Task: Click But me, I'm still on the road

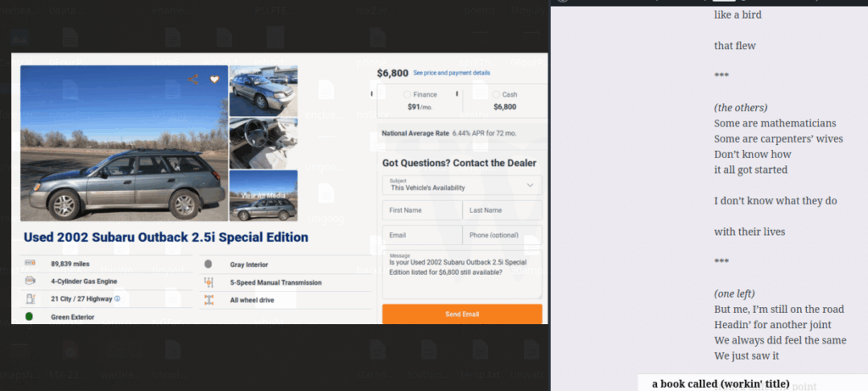Action: (779, 309)
